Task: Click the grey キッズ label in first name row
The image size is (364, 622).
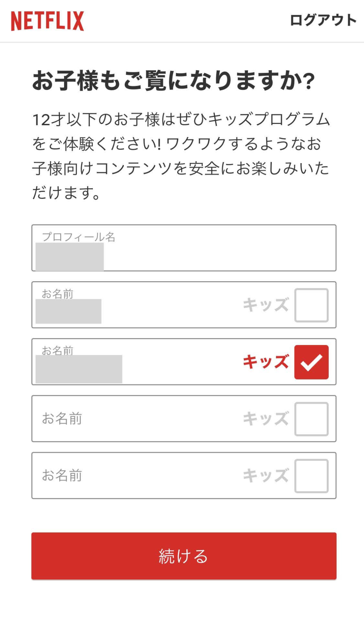Action: 266,305
